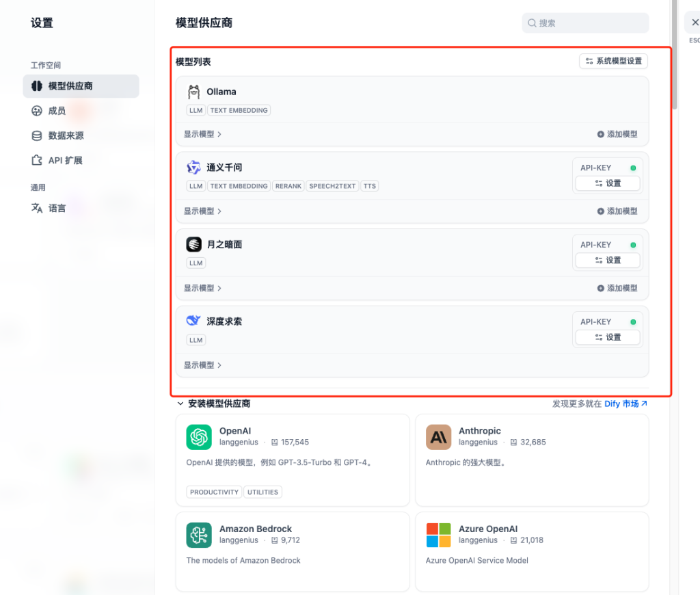Click The models of Amazon Bedrock text
Viewport: 700px width, 595px height.
243,561
